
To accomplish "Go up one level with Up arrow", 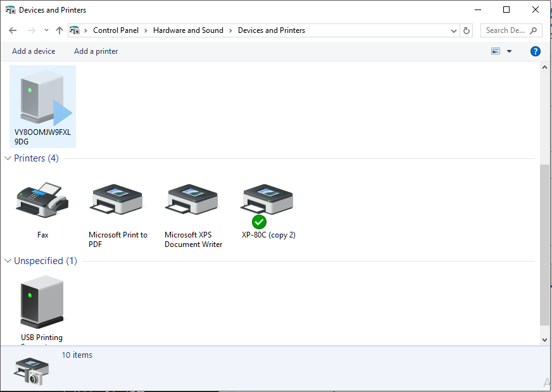I will pos(60,30).
